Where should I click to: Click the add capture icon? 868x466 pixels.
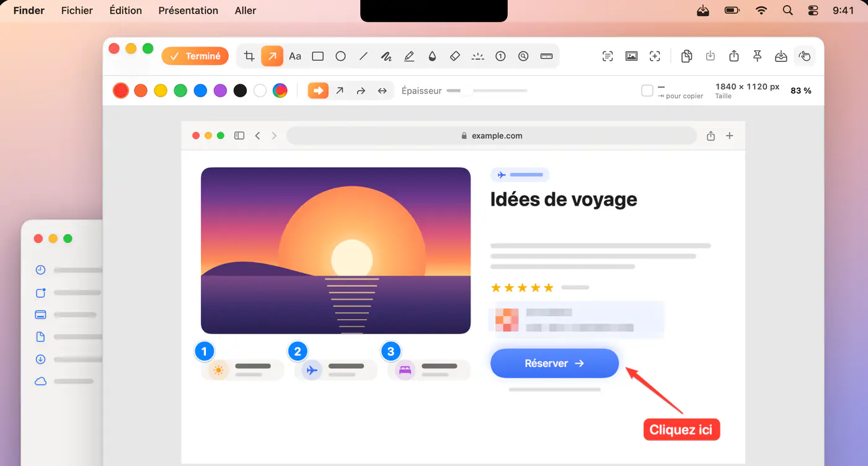coord(655,56)
